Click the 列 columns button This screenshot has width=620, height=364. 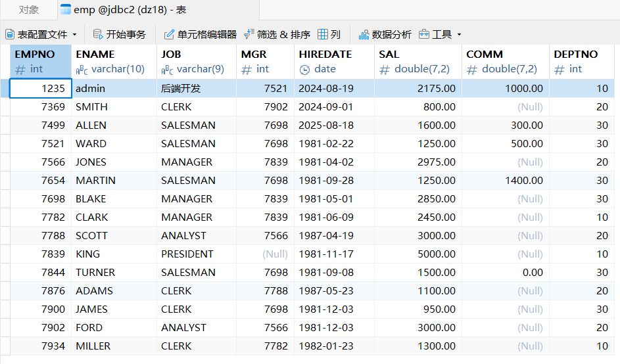pyautogui.click(x=329, y=34)
